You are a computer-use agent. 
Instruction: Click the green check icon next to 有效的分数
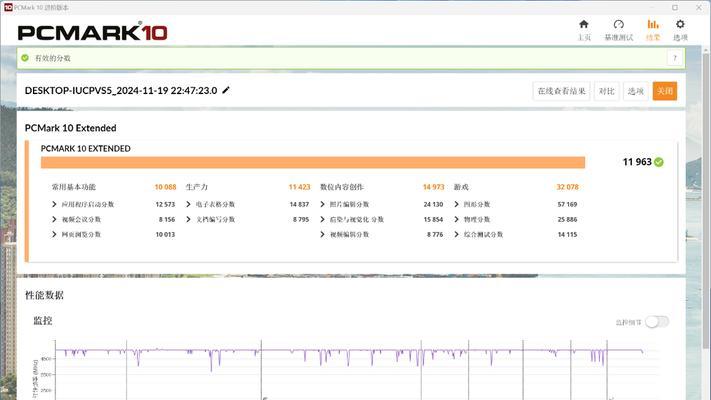[x=25, y=58]
